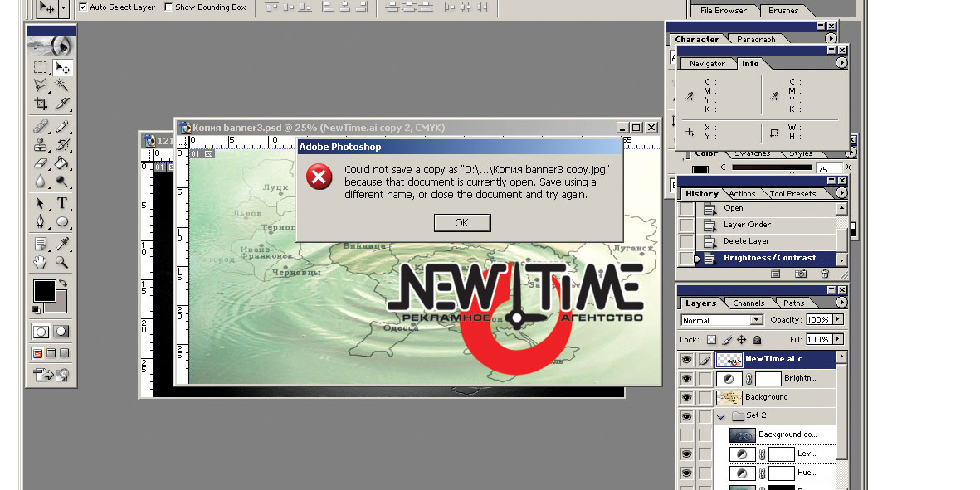Select the History Brush tool

click(x=62, y=145)
